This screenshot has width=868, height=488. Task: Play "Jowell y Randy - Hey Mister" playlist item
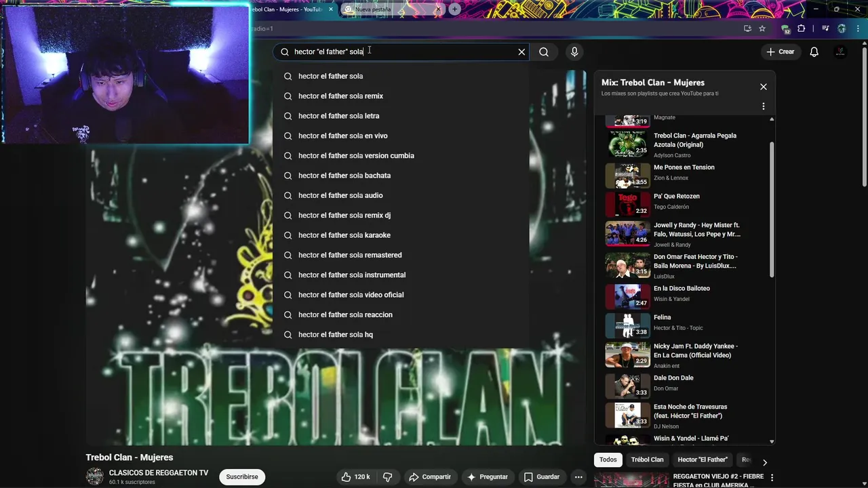pos(684,234)
